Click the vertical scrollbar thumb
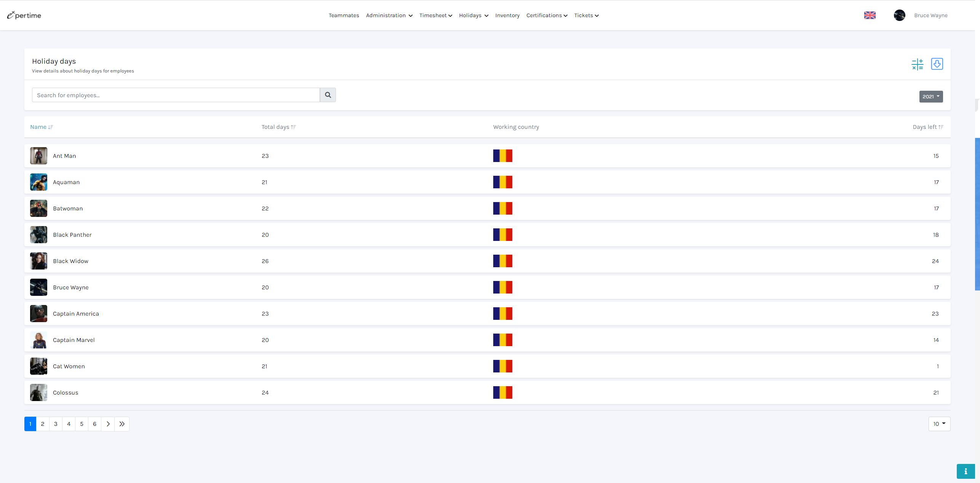Image resolution: width=980 pixels, height=483 pixels. tap(977, 214)
